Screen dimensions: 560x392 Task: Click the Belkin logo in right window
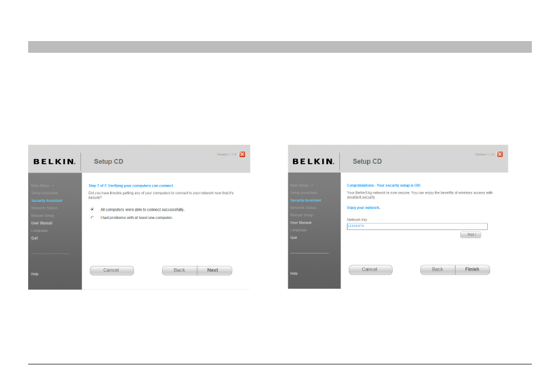click(x=313, y=161)
